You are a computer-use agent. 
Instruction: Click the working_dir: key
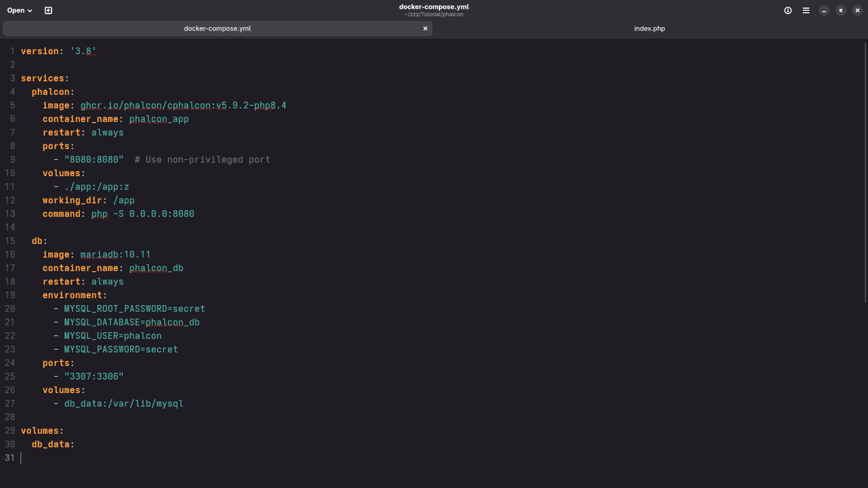75,200
